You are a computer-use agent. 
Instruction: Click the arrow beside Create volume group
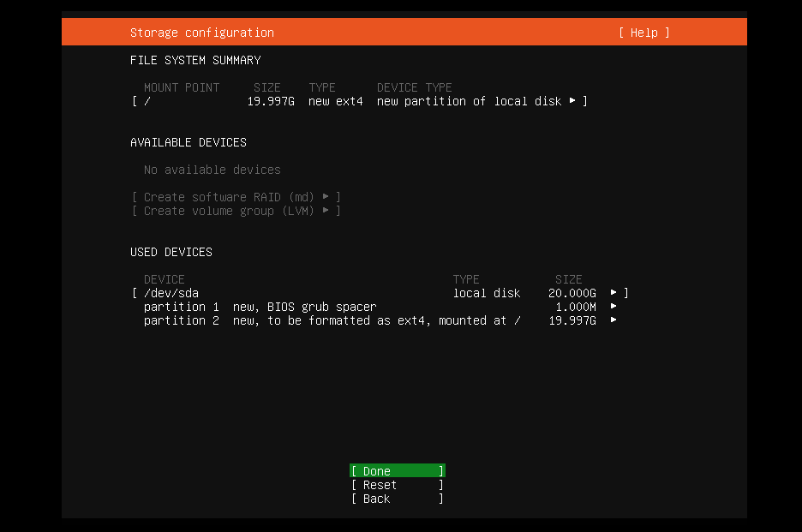[x=326, y=211]
